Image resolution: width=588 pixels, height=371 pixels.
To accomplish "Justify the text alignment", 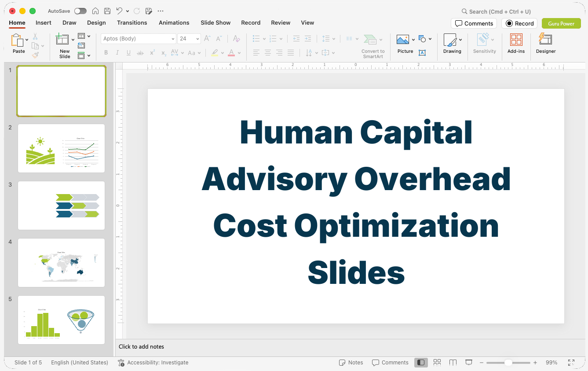I will (x=291, y=53).
